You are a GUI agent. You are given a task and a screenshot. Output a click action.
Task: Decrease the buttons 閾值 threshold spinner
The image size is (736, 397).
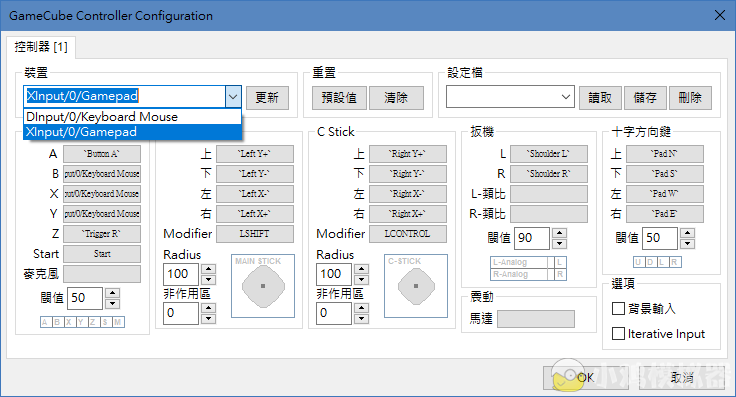tap(112, 304)
